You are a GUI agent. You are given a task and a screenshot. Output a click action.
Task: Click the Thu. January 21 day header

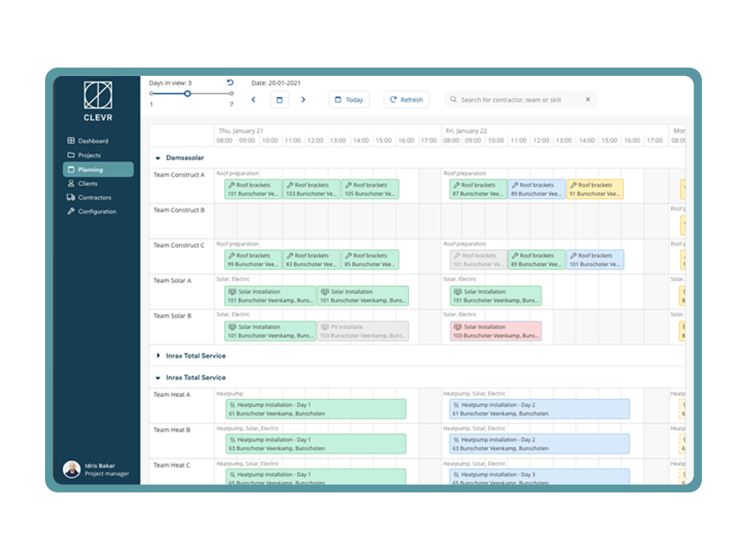click(241, 131)
